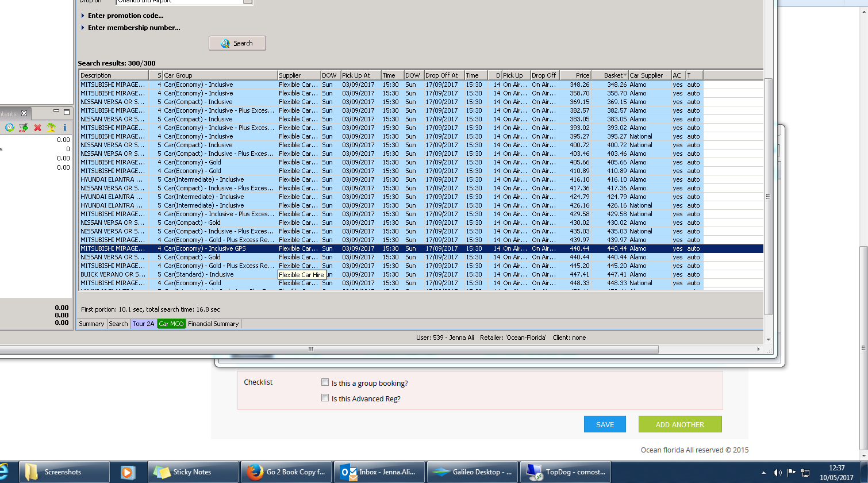Screen dimensions: 868x483
Task: Tick 'Is this a group booking?' checkbox
Action: point(325,382)
